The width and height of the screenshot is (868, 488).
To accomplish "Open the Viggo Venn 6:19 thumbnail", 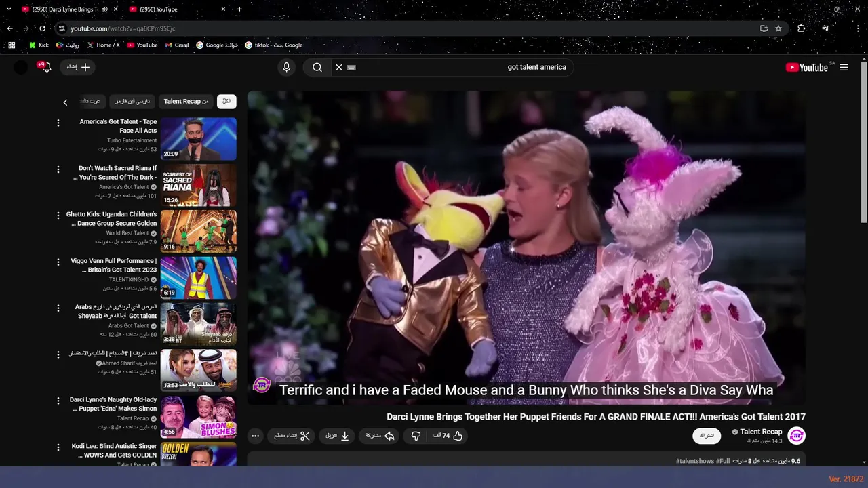I will 199,278.
